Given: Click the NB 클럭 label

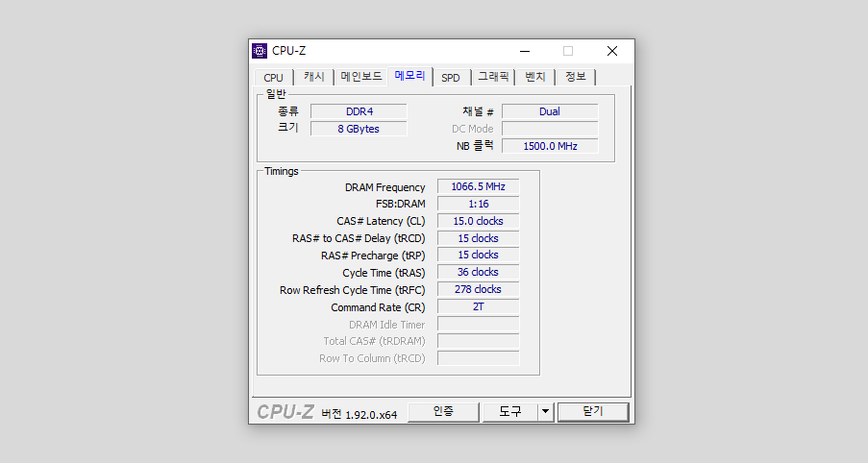Looking at the screenshot, I should tap(475, 146).
